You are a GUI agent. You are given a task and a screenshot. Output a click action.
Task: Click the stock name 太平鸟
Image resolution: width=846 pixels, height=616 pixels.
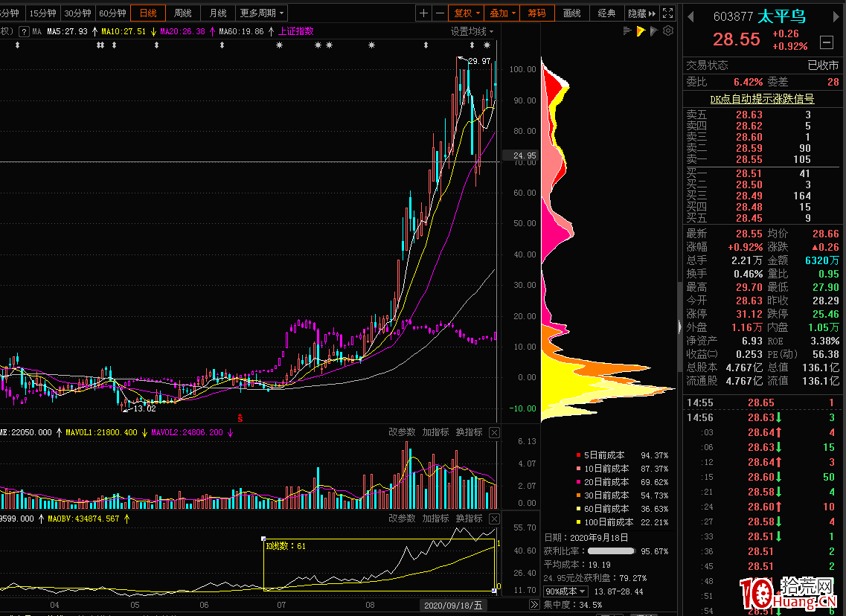pos(782,16)
